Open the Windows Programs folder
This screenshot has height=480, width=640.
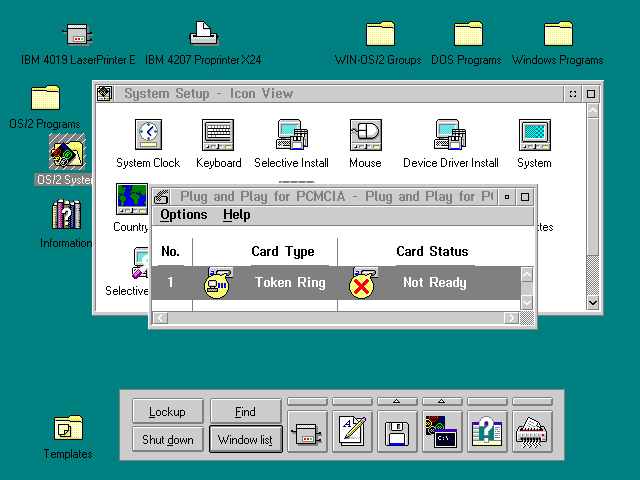[x=558, y=33]
